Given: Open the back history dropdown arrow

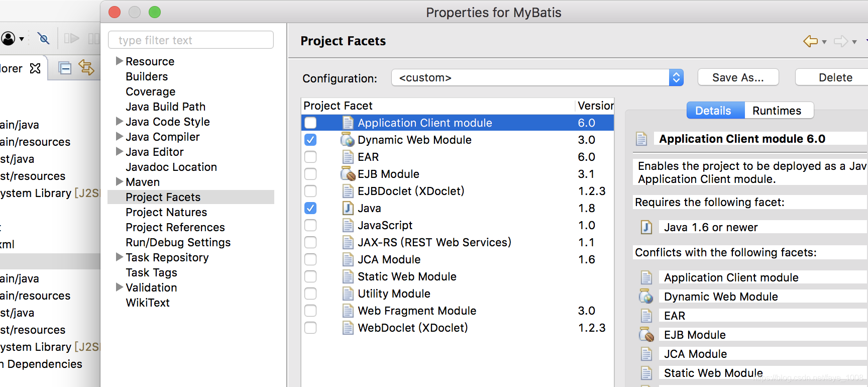Looking at the screenshot, I should point(824,42).
